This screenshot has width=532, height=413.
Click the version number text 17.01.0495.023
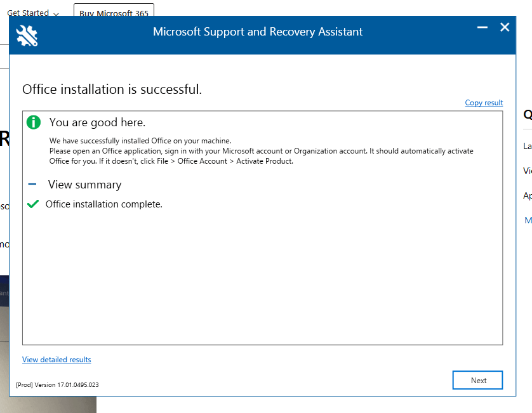tap(78, 385)
